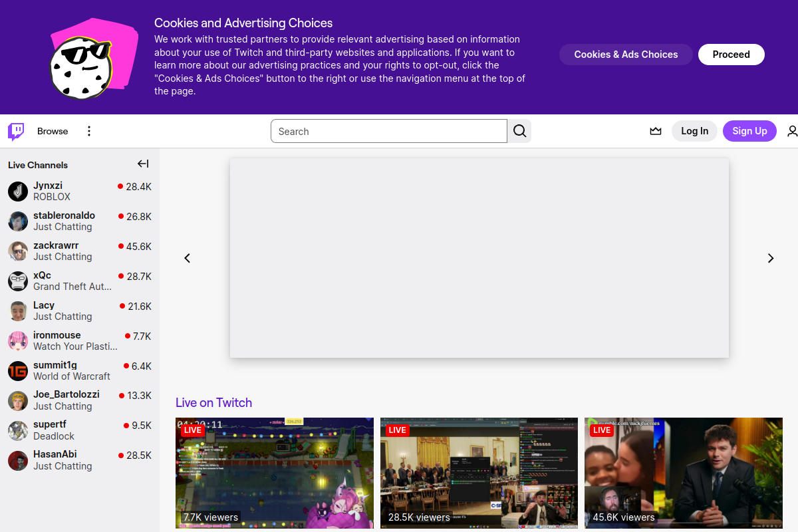The height and width of the screenshot is (532, 798).
Task: Collapse the Live Channels sidebar
Action: click(x=143, y=164)
